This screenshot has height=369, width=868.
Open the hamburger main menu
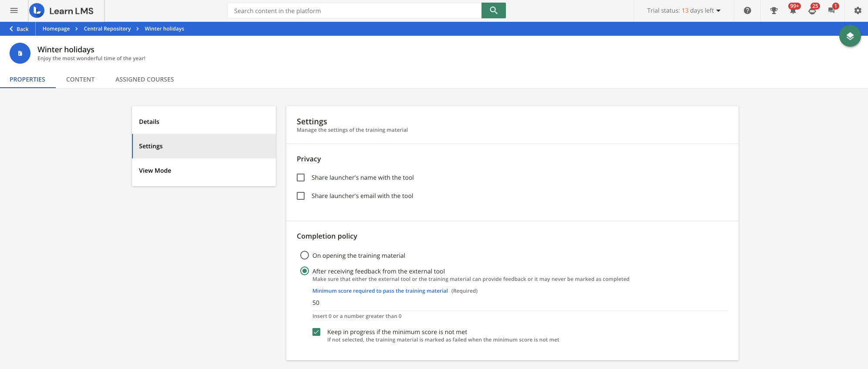pyautogui.click(x=14, y=10)
